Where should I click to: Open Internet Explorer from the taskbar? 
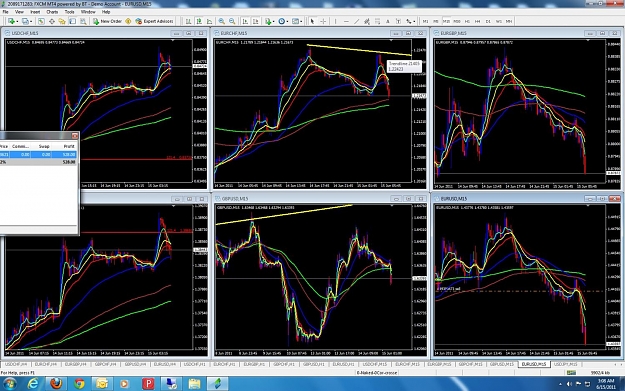[x=33, y=383]
